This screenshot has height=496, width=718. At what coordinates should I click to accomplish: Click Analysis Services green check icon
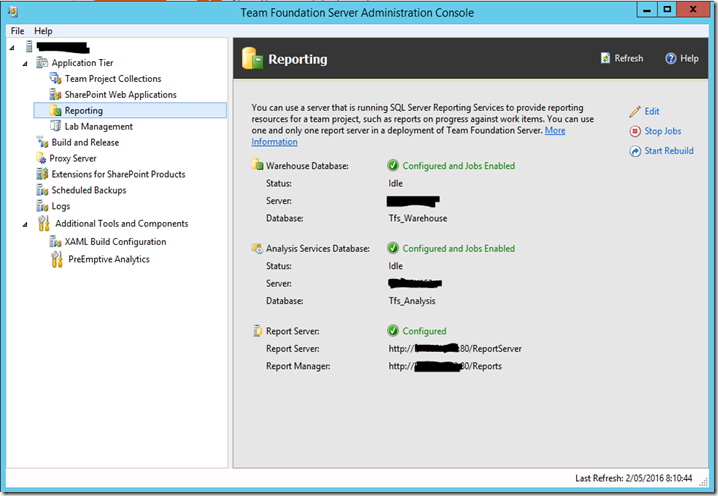[x=393, y=248]
